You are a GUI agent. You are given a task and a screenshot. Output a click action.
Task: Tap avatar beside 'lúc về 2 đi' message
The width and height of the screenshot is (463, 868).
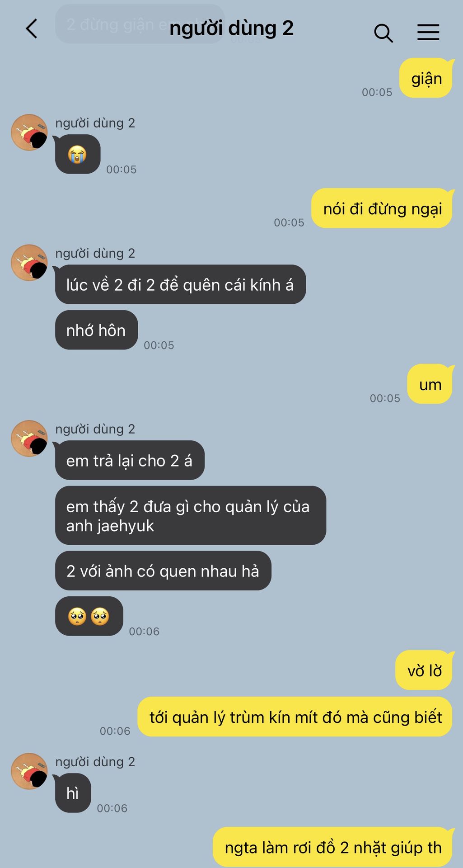(x=29, y=263)
